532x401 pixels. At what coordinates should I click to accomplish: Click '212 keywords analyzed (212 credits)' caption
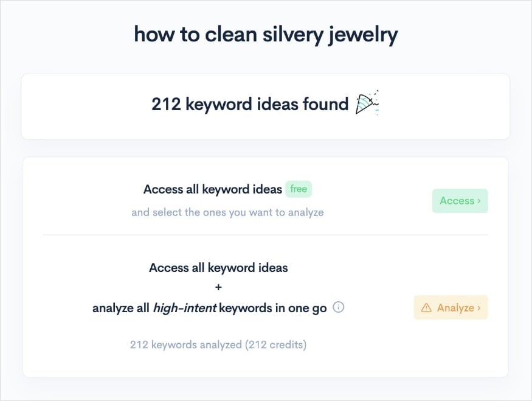218,344
